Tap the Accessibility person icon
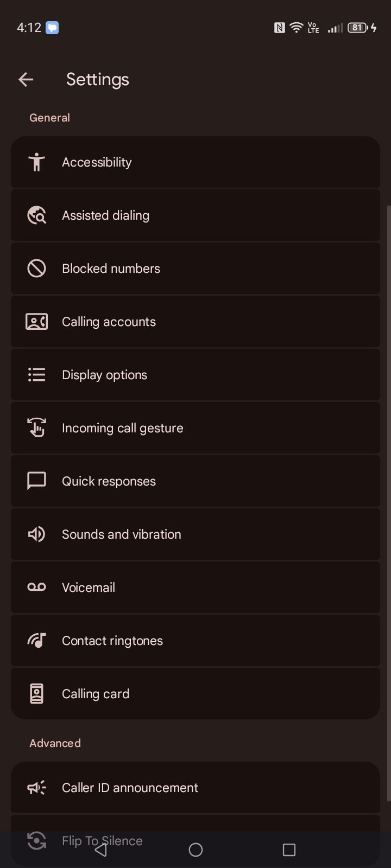391x868 pixels. click(x=36, y=162)
